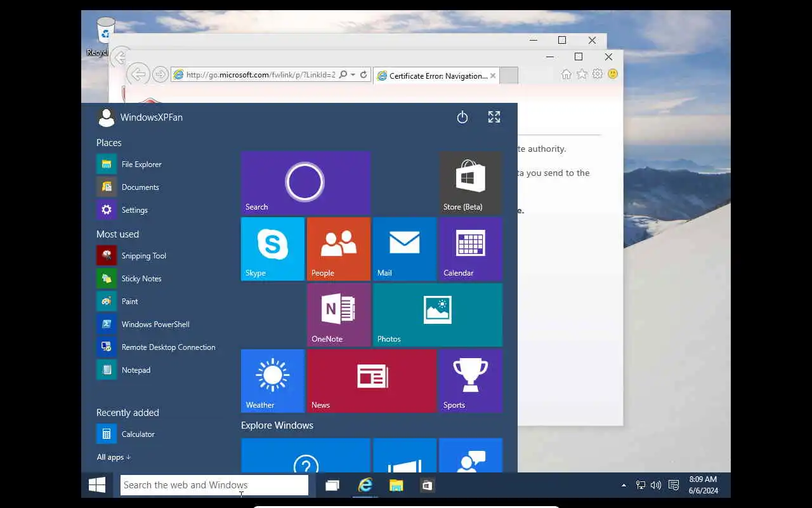This screenshot has width=812, height=508.
Task: Expand All apps list
Action: (114, 457)
